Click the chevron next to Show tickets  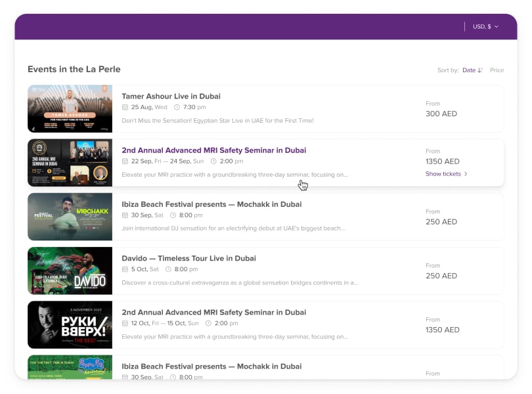coord(466,174)
